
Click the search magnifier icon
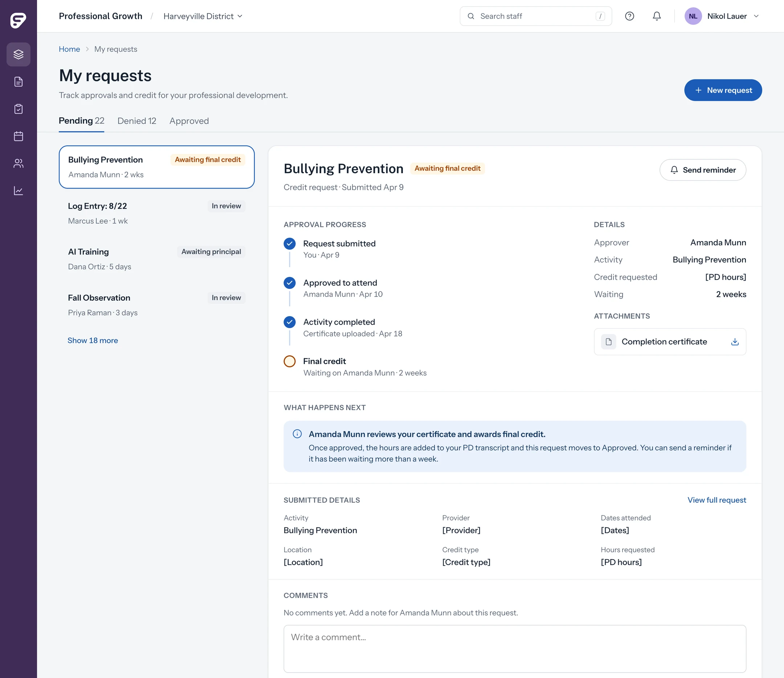point(471,16)
